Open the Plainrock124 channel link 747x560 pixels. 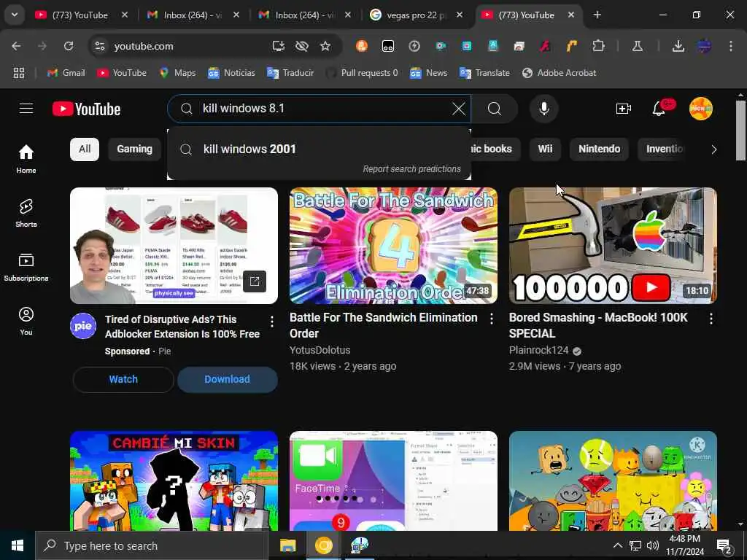(539, 350)
